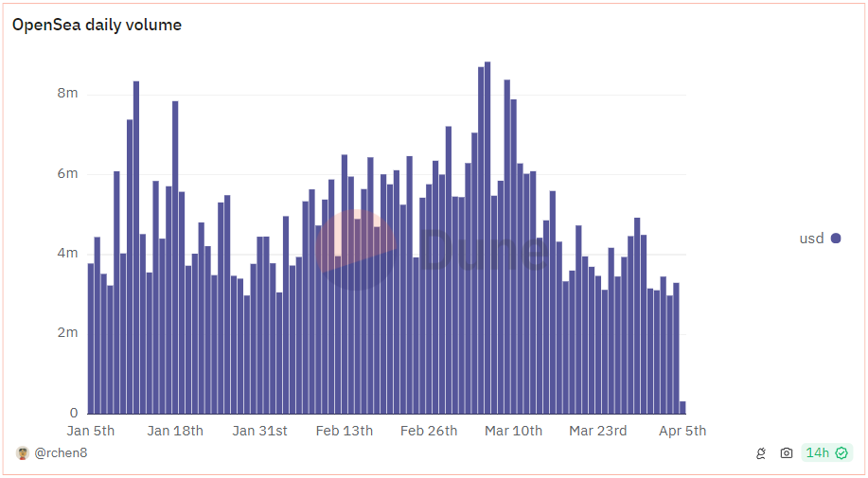The image size is (868, 478).
Task: Click the OpenSea daily volume title
Action: click(97, 25)
